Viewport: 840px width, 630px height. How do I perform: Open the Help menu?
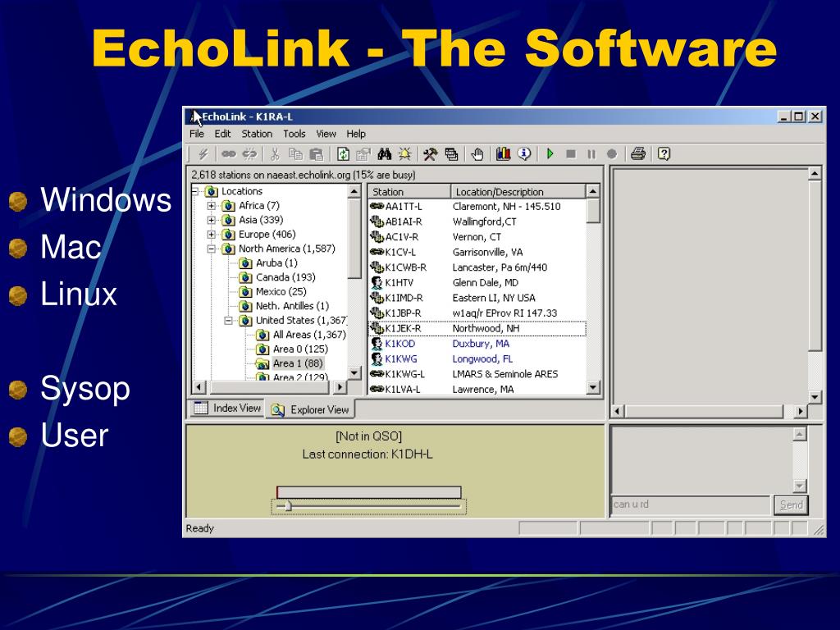(356, 134)
